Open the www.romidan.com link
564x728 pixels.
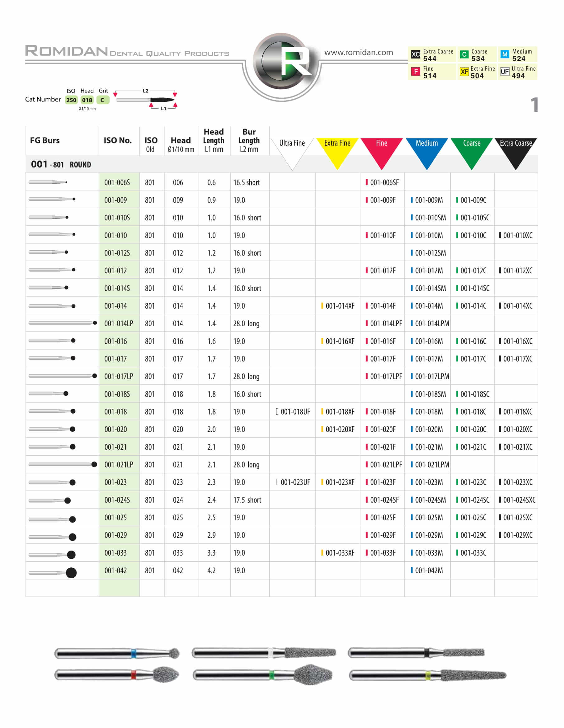[x=359, y=52]
